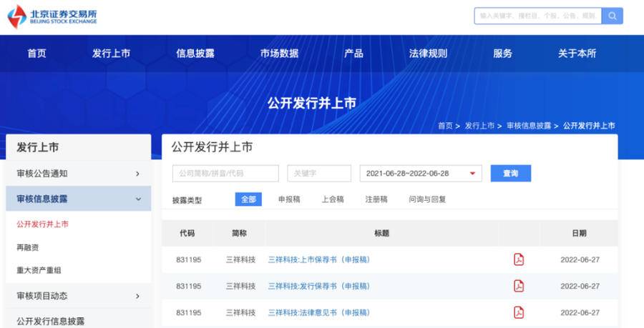
Task: Select 再融资 in sidebar
Action: coord(27,247)
